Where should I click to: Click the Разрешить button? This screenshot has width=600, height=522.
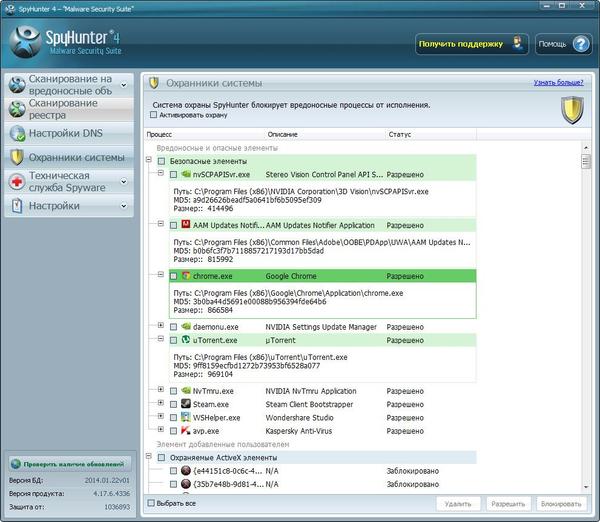pyautogui.click(x=508, y=504)
